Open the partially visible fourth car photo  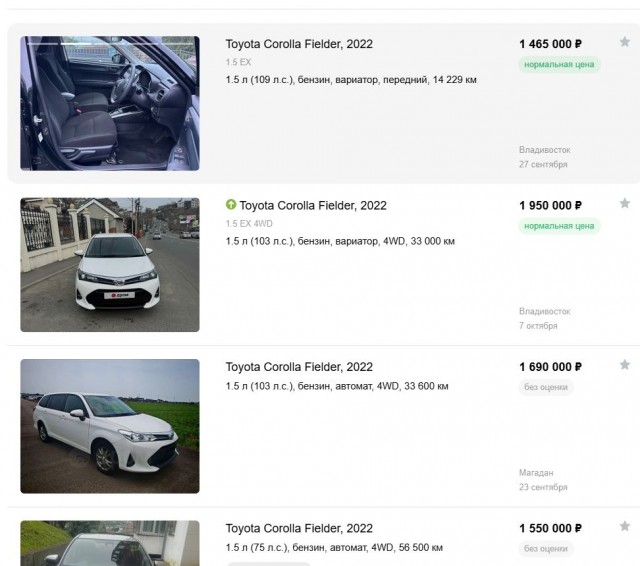point(110,543)
